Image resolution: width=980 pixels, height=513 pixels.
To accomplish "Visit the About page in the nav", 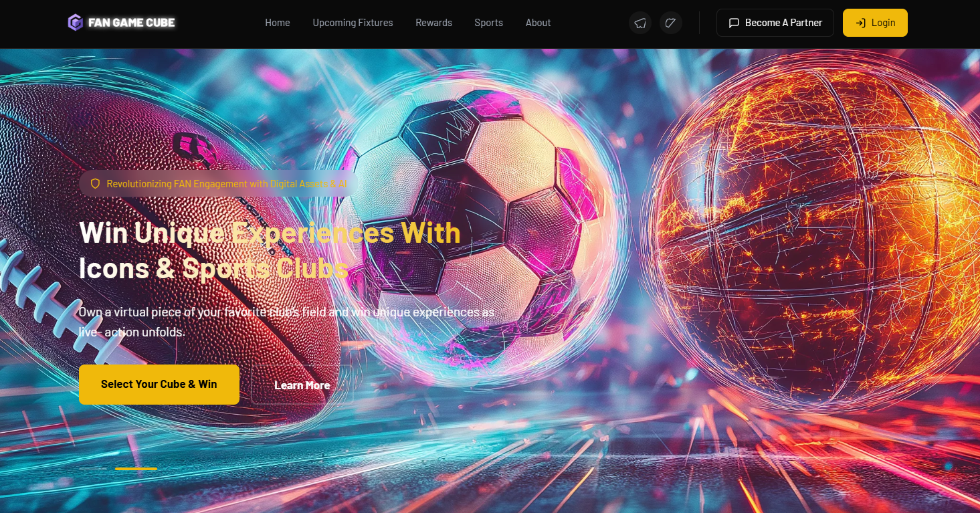I will tap(538, 23).
